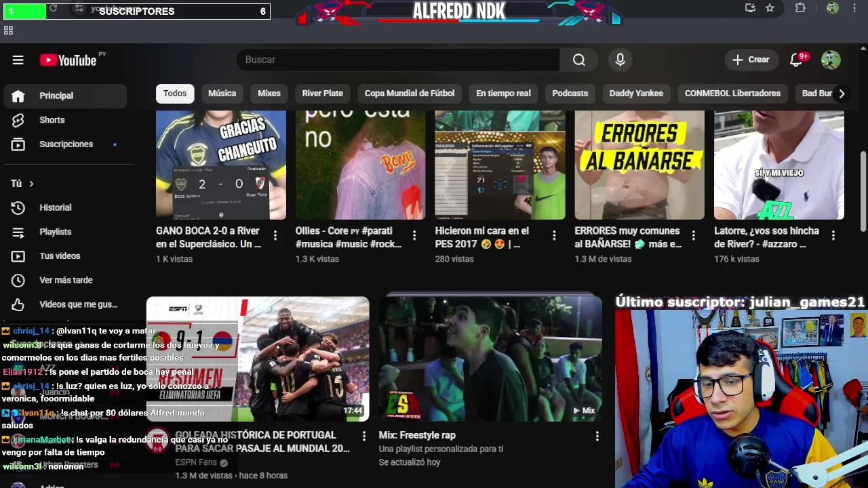Open options for Ollies Core short
The width and height of the screenshot is (868, 488).
click(414, 235)
